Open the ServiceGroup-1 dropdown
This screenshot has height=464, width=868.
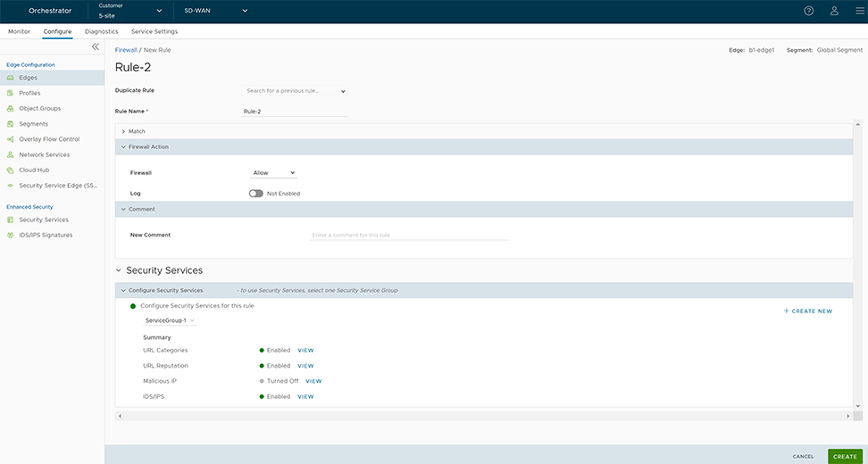click(170, 320)
